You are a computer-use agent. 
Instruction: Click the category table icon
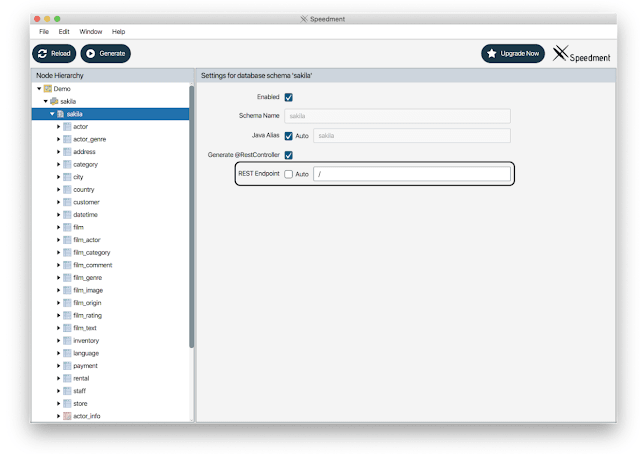(67, 165)
